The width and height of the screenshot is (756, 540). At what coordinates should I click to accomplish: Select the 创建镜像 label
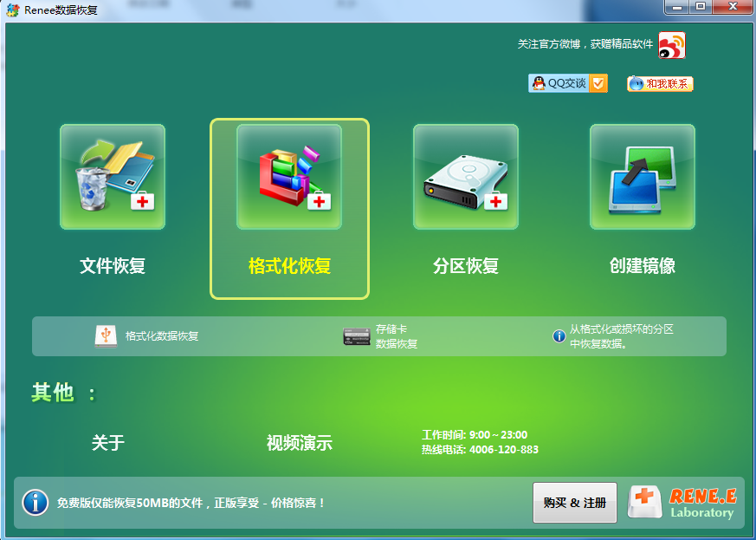[x=643, y=266]
